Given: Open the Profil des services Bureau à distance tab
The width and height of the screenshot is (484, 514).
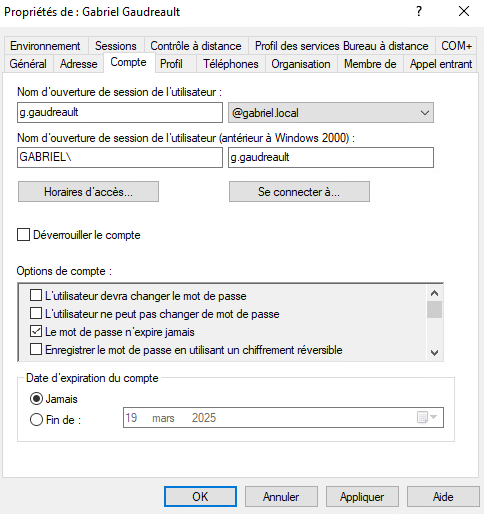Looking at the screenshot, I should click(341, 46).
